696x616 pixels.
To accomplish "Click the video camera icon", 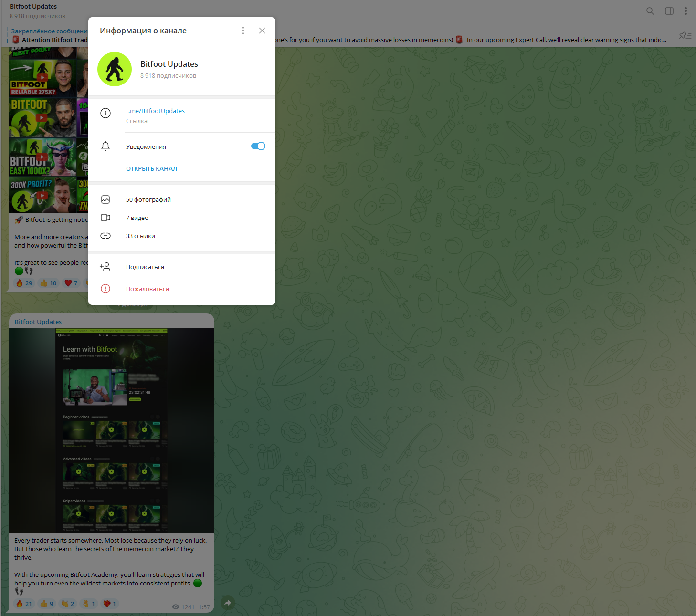I will [x=105, y=218].
